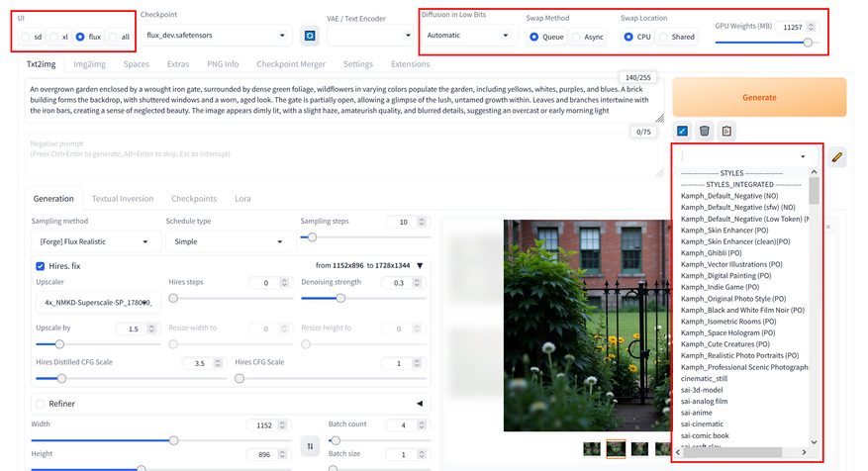Viewport: 868px width, 471px height.
Task: Disable the Hires. fix checkbox
Action: pyautogui.click(x=41, y=266)
